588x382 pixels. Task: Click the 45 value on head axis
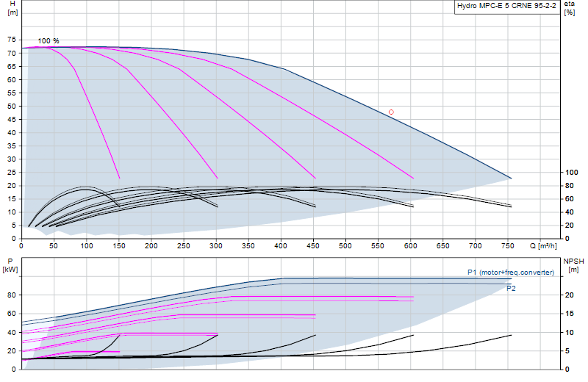point(12,120)
